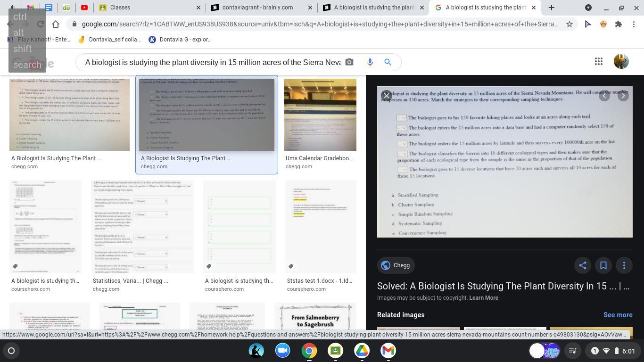Viewport: 644px width, 362px height.
Task: Open the Google account profile picture
Action: (x=621, y=61)
